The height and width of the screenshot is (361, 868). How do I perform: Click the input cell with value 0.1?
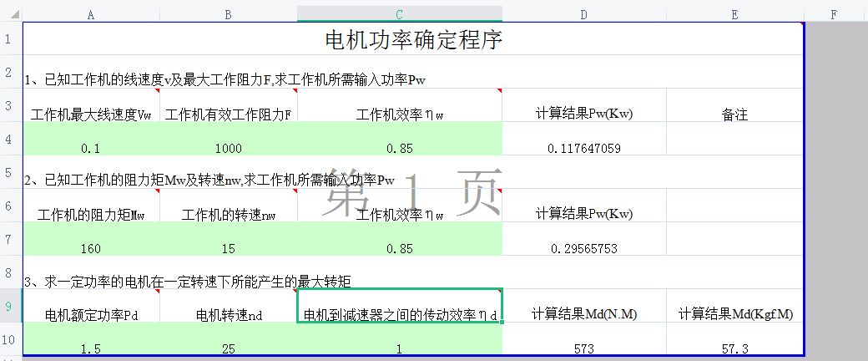pos(91,139)
